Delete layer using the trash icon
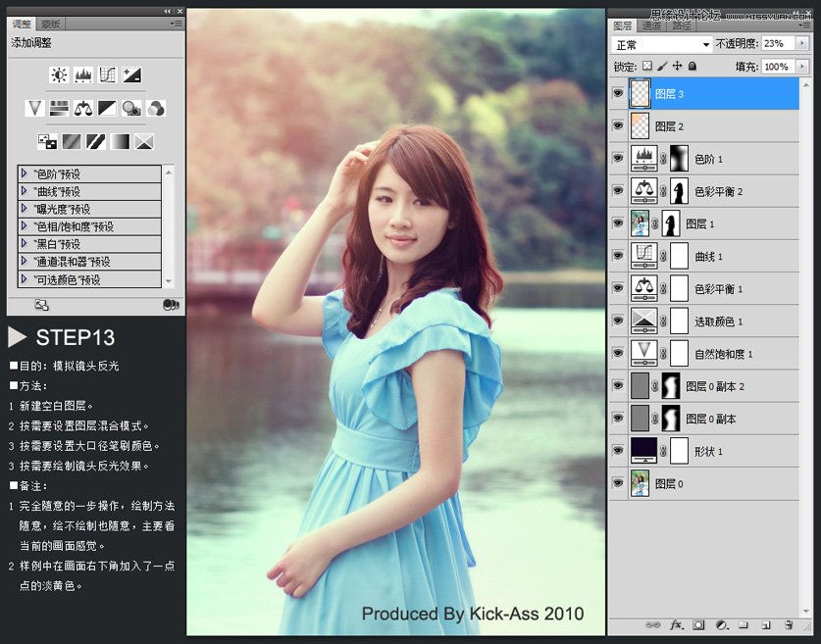This screenshot has width=821, height=644. (x=789, y=625)
